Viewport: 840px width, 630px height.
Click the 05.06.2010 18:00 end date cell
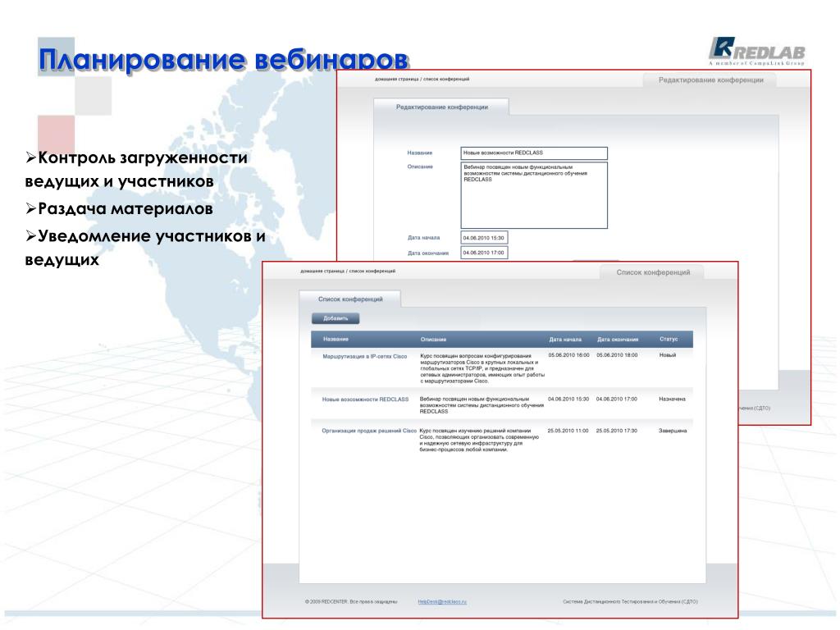617,355
